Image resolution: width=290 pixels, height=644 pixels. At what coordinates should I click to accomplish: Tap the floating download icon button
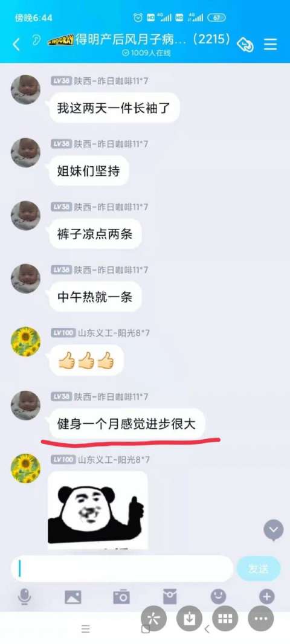(189, 619)
